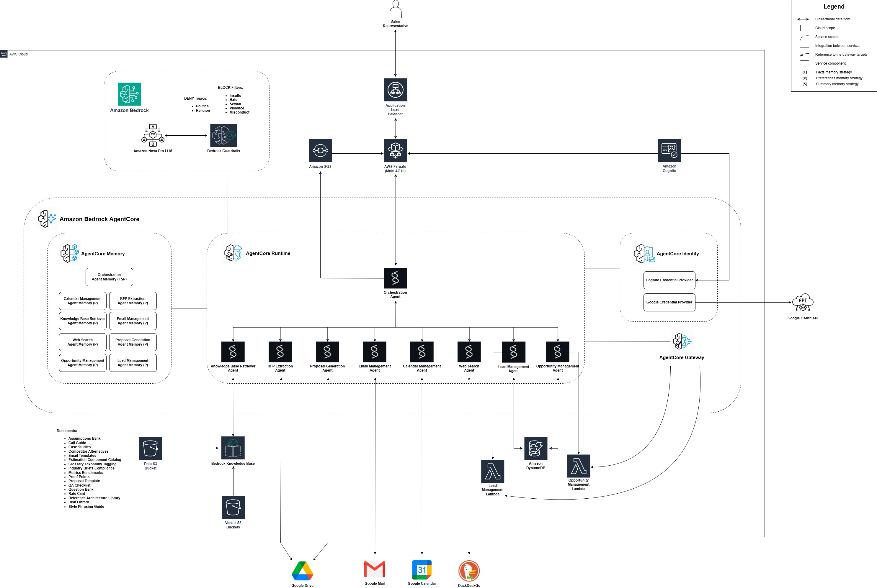Click the Cognito Credential Provider box

(x=669, y=280)
